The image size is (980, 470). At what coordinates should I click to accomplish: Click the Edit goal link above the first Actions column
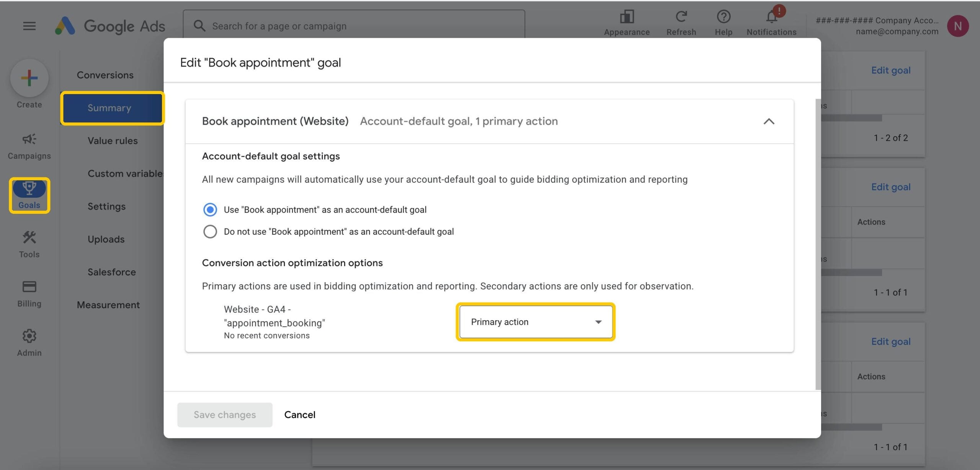[891, 187]
